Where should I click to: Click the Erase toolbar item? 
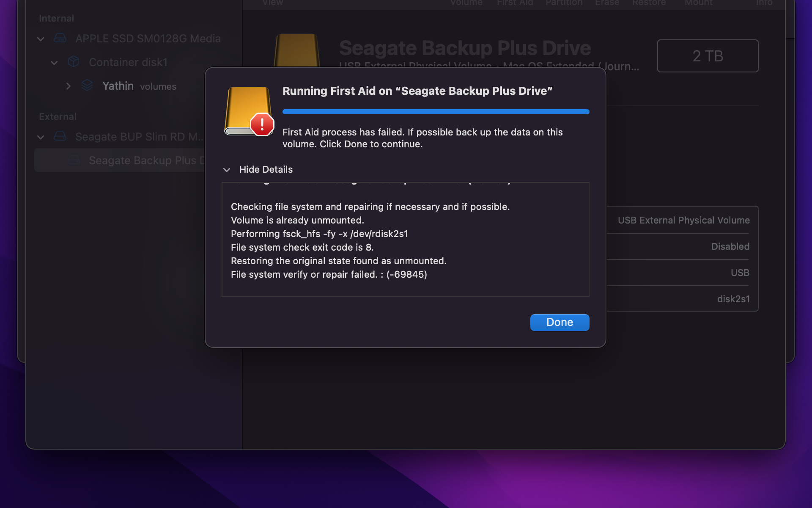coord(607,3)
